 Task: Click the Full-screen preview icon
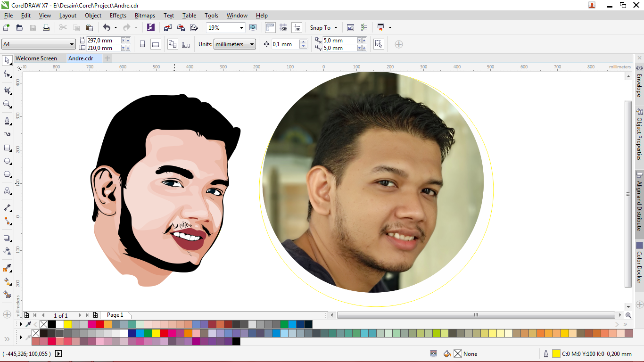pyautogui.click(x=253, y=28)
